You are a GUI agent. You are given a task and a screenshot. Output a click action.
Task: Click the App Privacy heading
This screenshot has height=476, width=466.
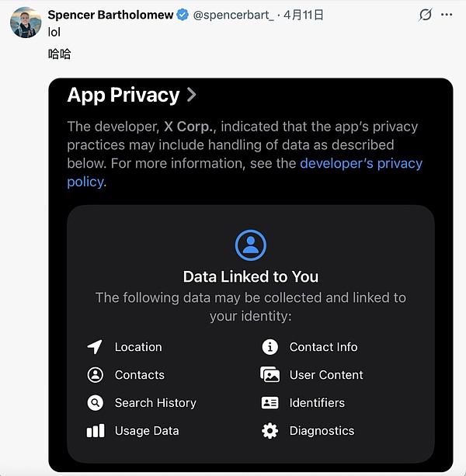[123, 95]
